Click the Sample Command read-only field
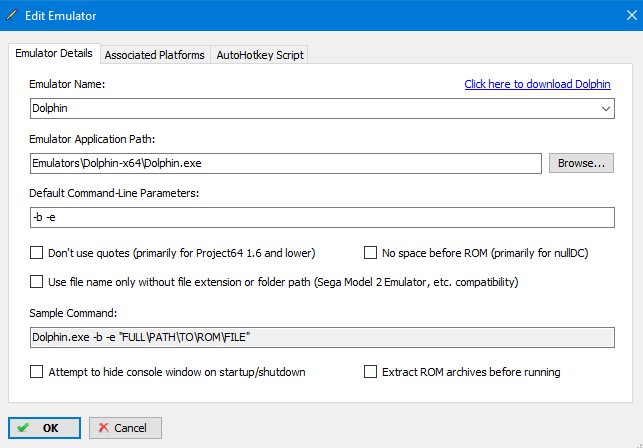This screenshot has width=643, height=448. (x=320, y=338)
